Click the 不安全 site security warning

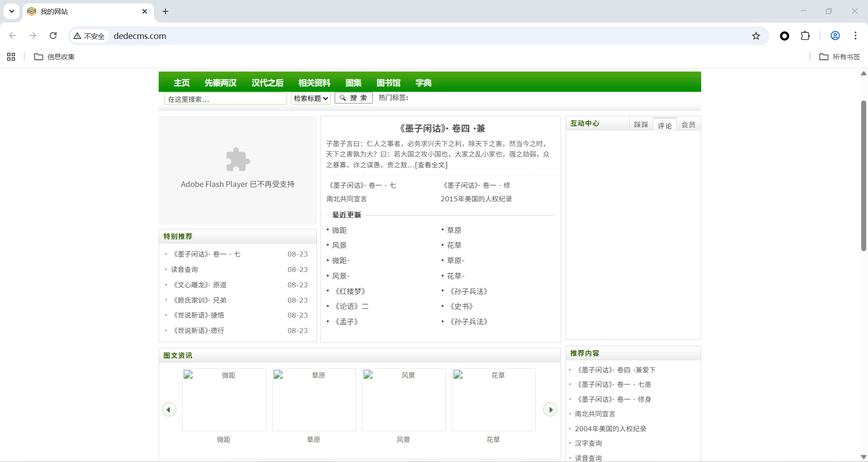click(x=89, y=36)
